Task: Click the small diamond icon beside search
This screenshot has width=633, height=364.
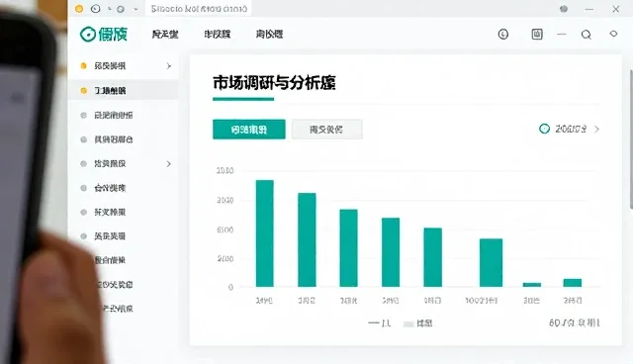Action: pos(613,34)
